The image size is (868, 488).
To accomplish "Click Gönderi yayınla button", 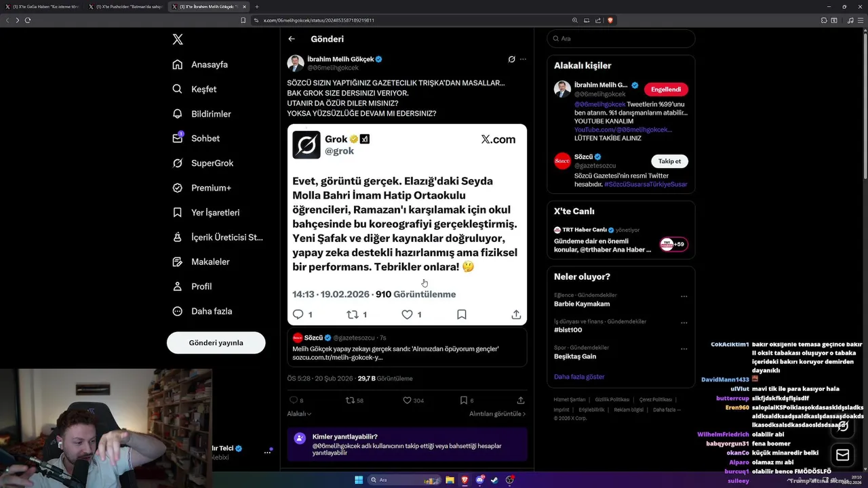I will point(216,342).
